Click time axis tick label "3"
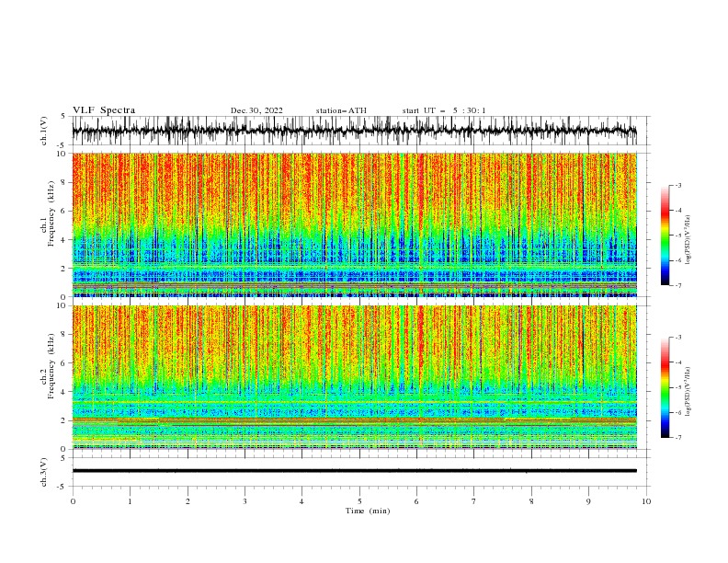This screenshot has height=563, width=728. pyautogui.click(x=245, y=501)
